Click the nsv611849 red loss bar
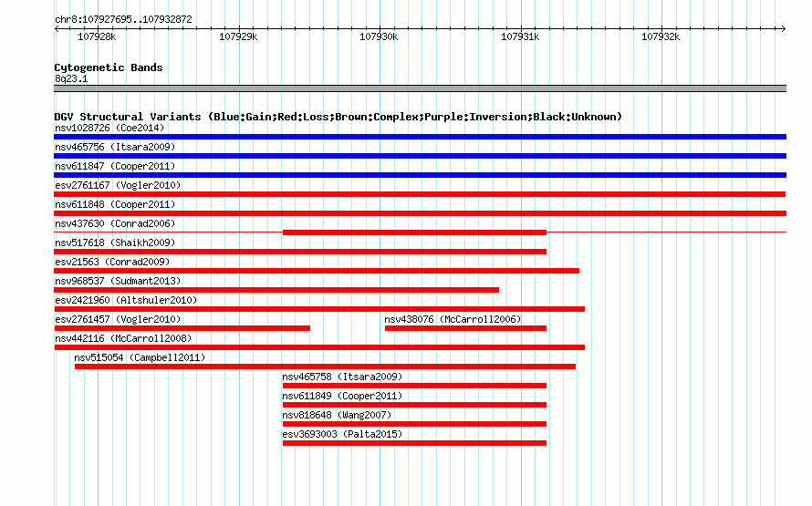Screen dimensions: 812x506 (414, 405)
